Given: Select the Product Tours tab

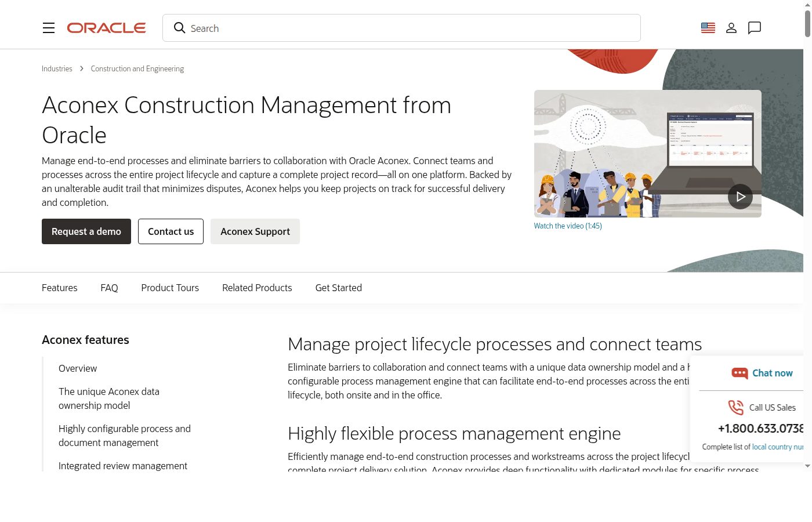Looking at the screenshot, I should tap(170, 288).
